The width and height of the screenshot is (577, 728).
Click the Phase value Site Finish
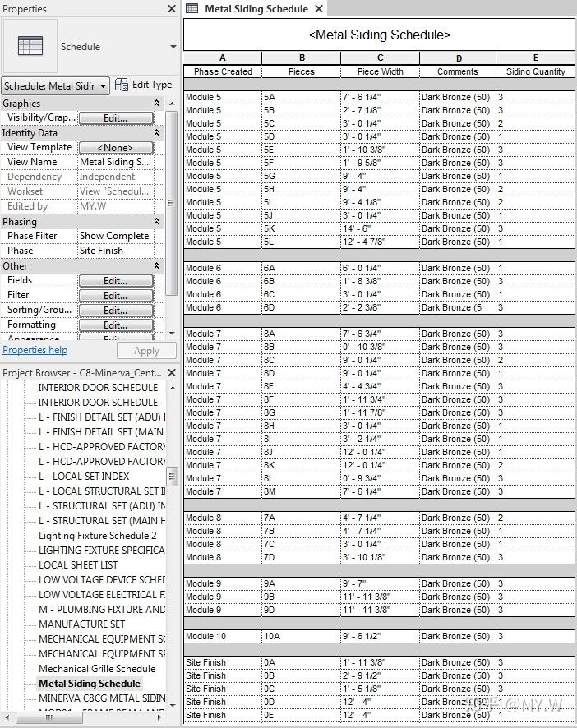115,251
